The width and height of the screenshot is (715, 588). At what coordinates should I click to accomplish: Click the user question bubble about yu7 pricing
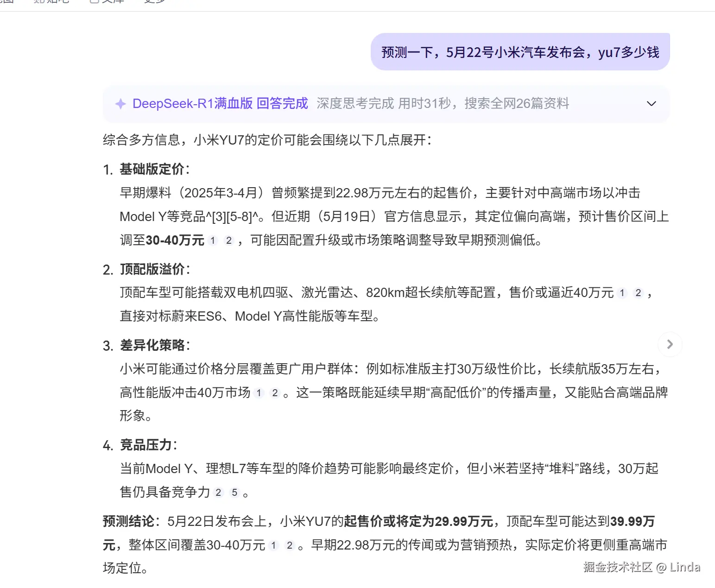point(520,51)
